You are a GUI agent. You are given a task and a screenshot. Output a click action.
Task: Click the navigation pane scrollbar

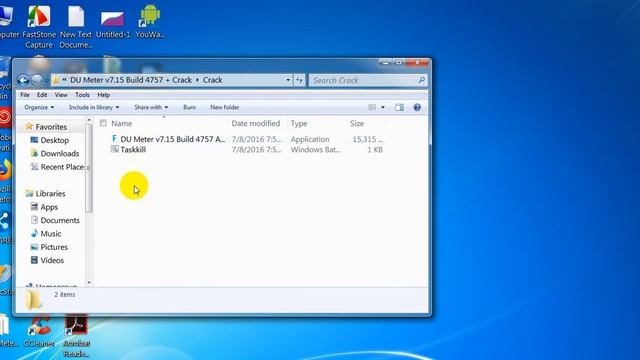[89, 168]
